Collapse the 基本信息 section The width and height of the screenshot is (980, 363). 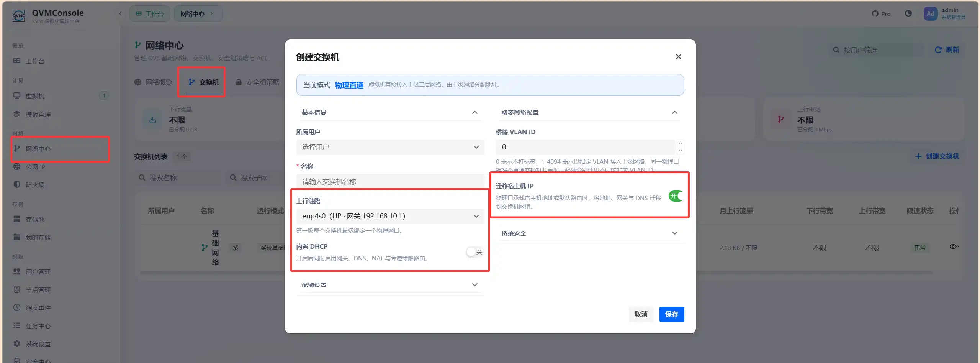(390, 112)
